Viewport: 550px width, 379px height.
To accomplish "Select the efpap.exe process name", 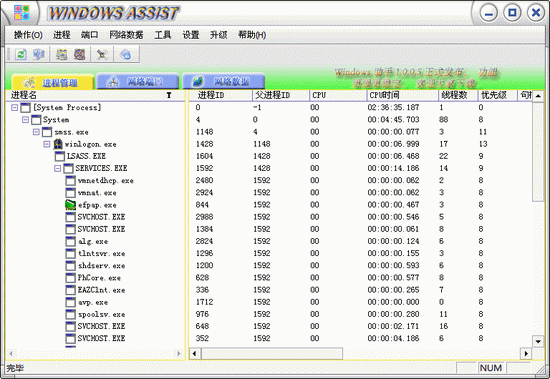I will [97, 205].
